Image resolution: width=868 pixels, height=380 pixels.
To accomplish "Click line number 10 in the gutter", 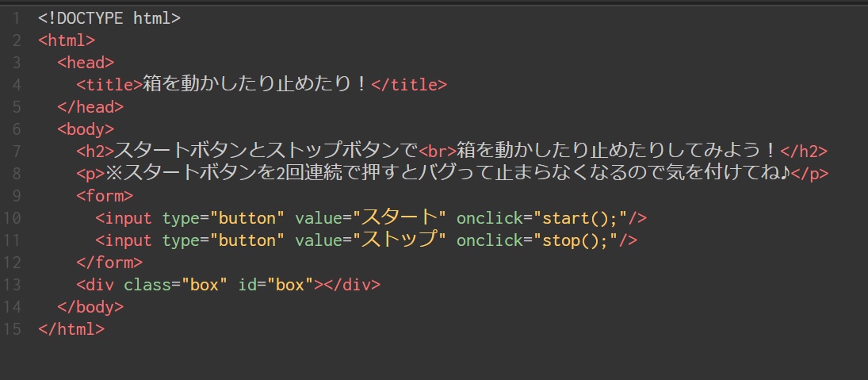I will (x=13, y=217).
